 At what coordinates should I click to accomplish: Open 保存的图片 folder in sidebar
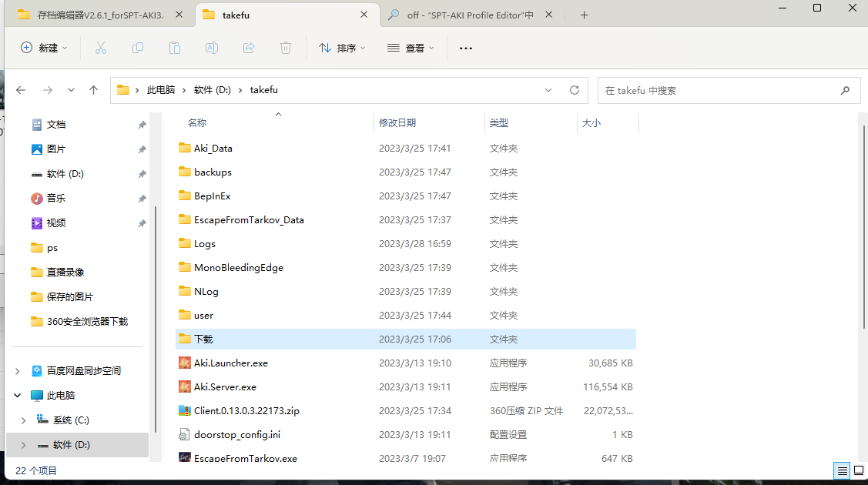[x=62, y=297]
